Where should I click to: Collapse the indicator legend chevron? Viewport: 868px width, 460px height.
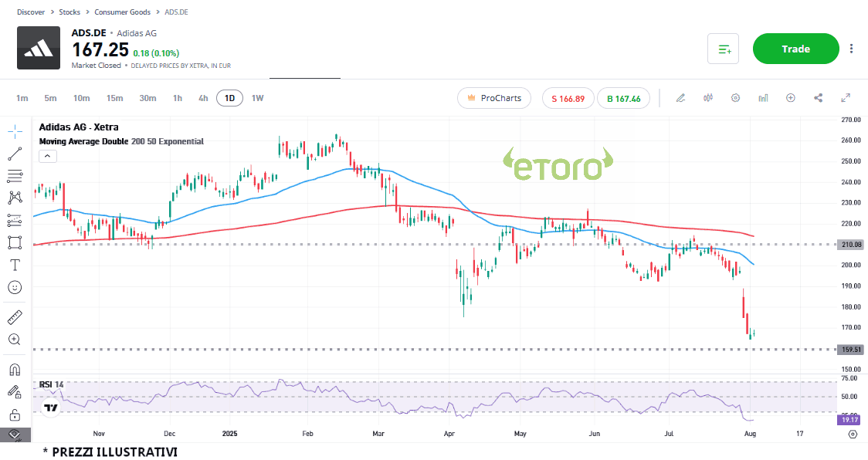point(46,156)
